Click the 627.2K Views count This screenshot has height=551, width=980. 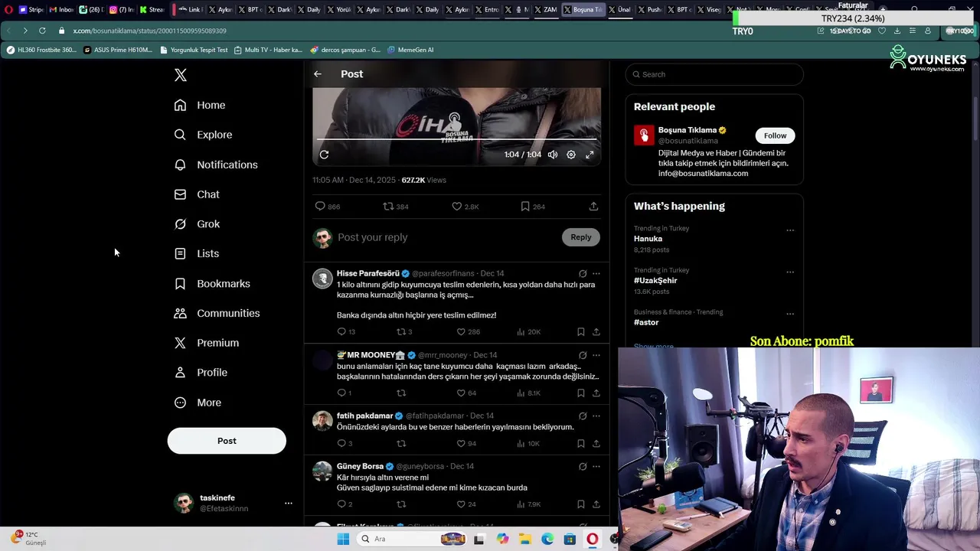click(x=423, y=180)
